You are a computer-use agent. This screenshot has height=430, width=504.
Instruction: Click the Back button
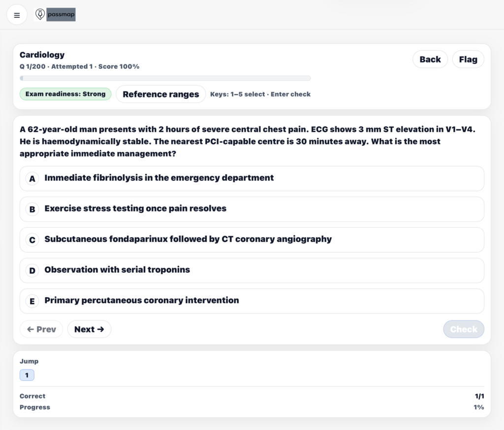tap(430, 59)
